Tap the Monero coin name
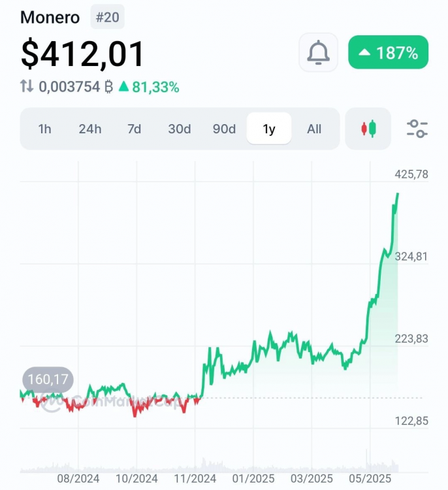 click(50, 17)
